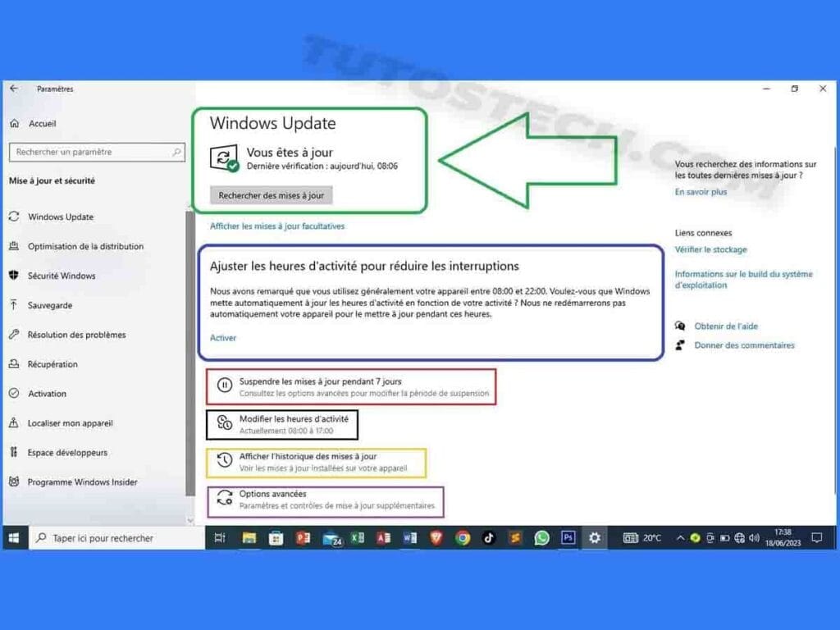Select the Récupération sidebar icon

click(x=13, y=364)
